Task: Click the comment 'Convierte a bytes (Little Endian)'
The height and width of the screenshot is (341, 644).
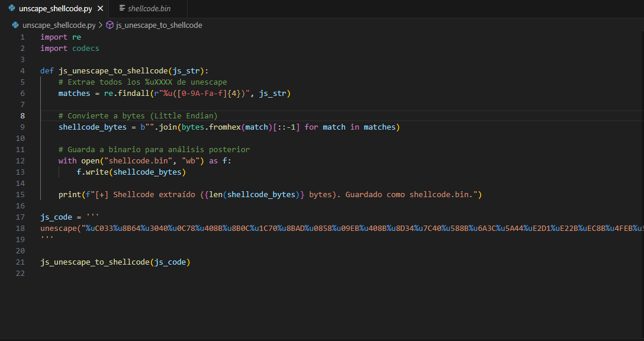Action: pyautogui.click(x=138, y=116)
